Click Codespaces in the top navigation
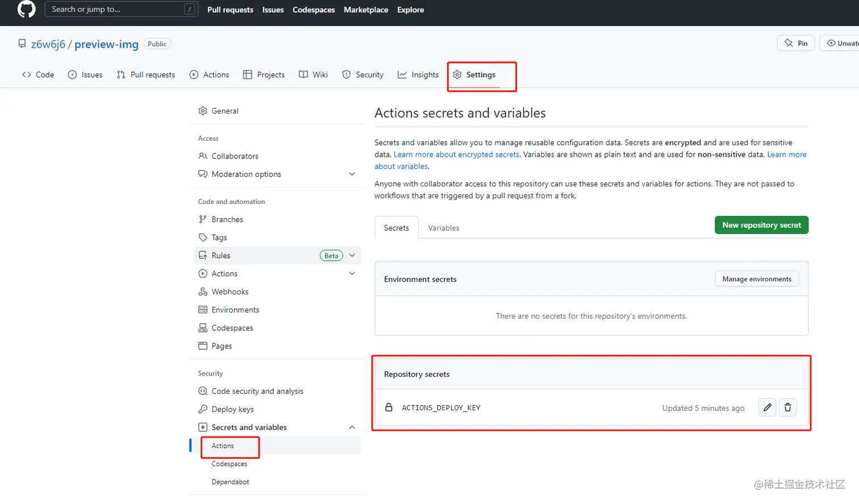 click(x=314, y=10)
